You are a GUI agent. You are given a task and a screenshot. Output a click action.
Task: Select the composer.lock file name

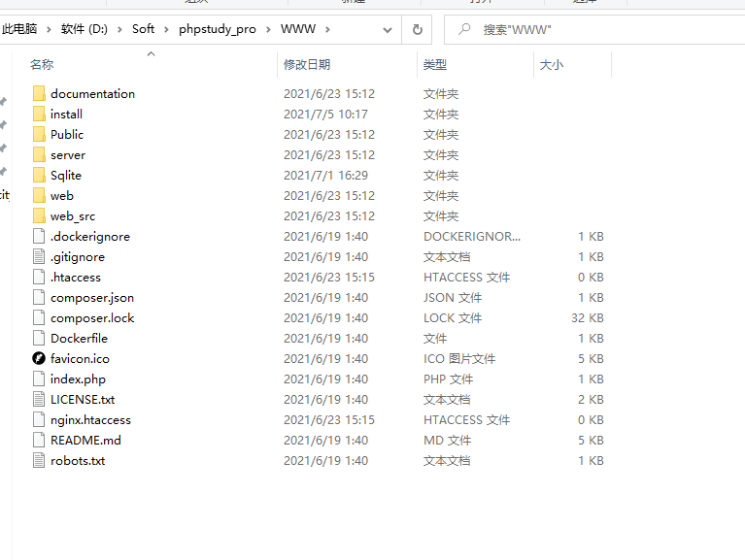pos(92,318)
